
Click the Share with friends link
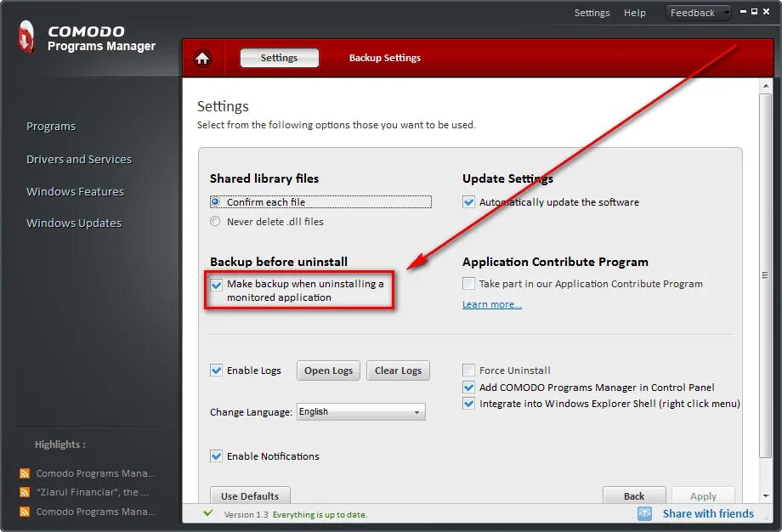[708, 513]
